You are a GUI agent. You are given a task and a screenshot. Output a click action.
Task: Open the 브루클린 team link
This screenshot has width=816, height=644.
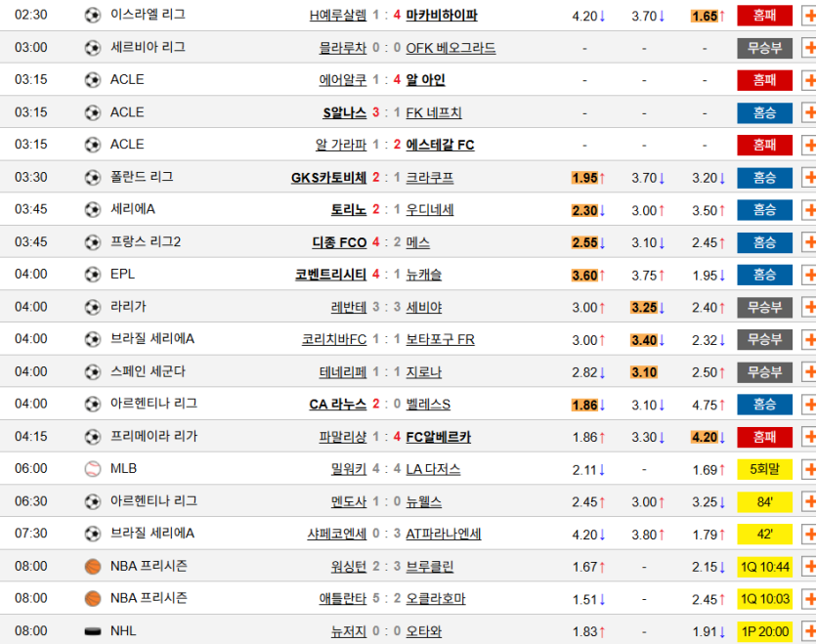click(x=430, y=567)
